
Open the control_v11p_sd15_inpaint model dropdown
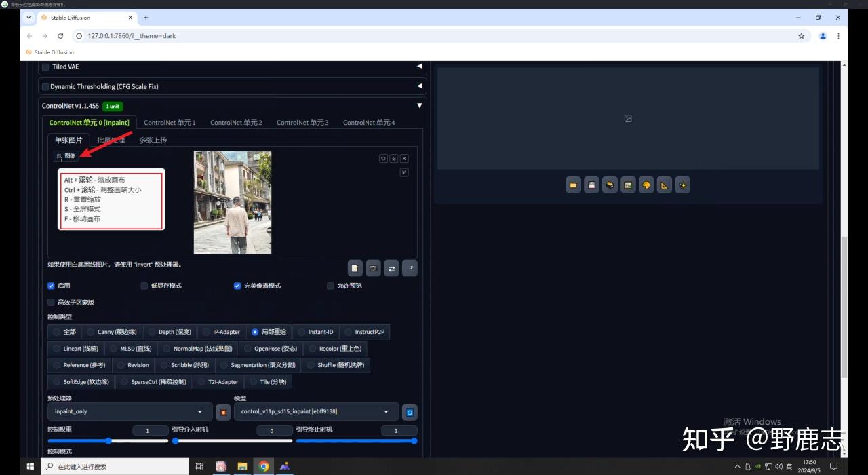tap(315, 412)
